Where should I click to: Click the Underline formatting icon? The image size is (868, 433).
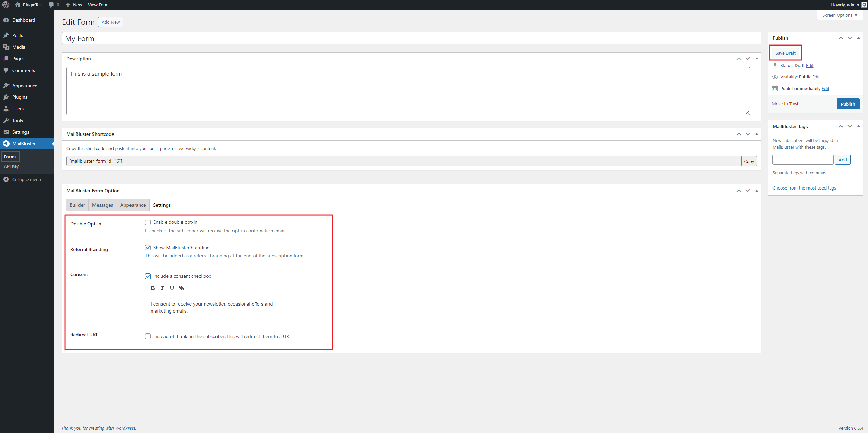coord(172,288)
